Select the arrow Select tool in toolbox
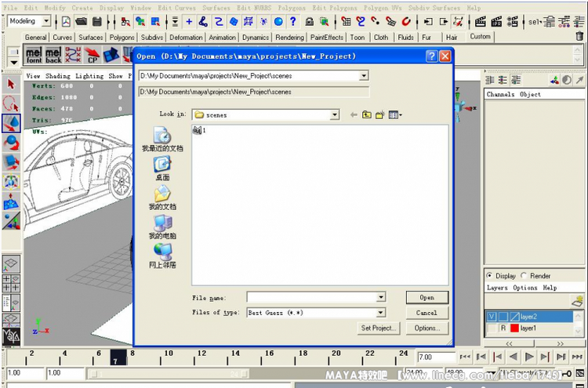588x388 pixels. pyautogui.click(x=11, y=84)
